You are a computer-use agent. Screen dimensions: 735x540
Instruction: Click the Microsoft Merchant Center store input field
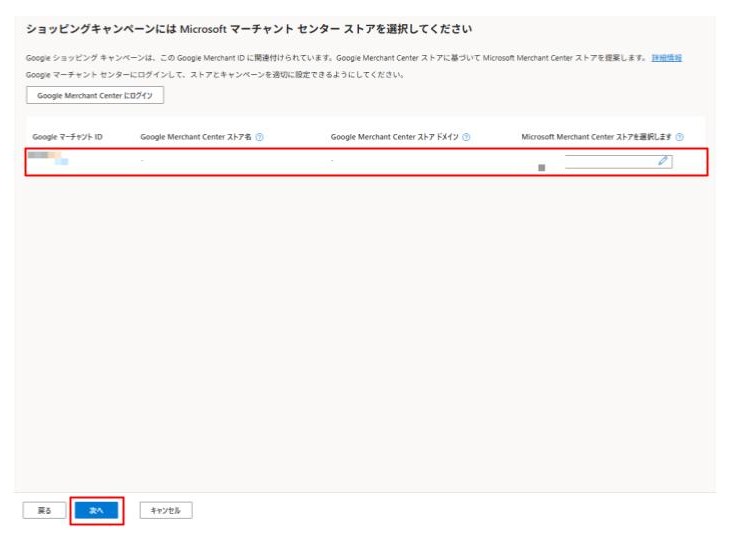point(610,161)
